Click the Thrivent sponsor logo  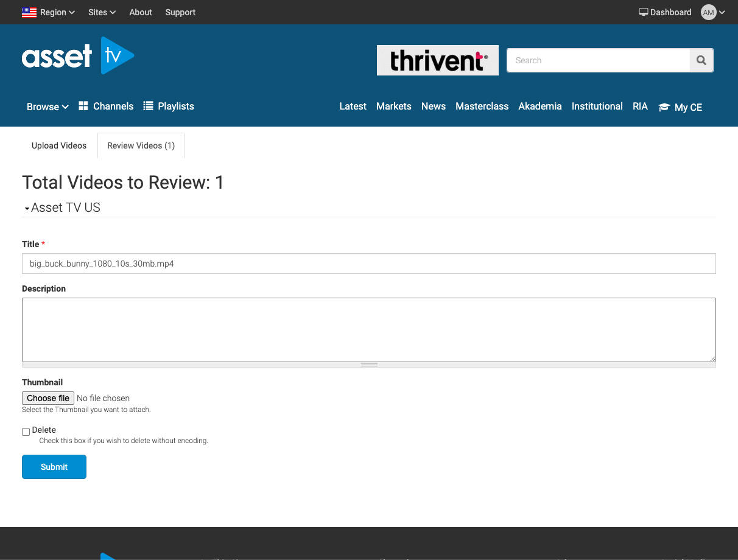(437, 60)
